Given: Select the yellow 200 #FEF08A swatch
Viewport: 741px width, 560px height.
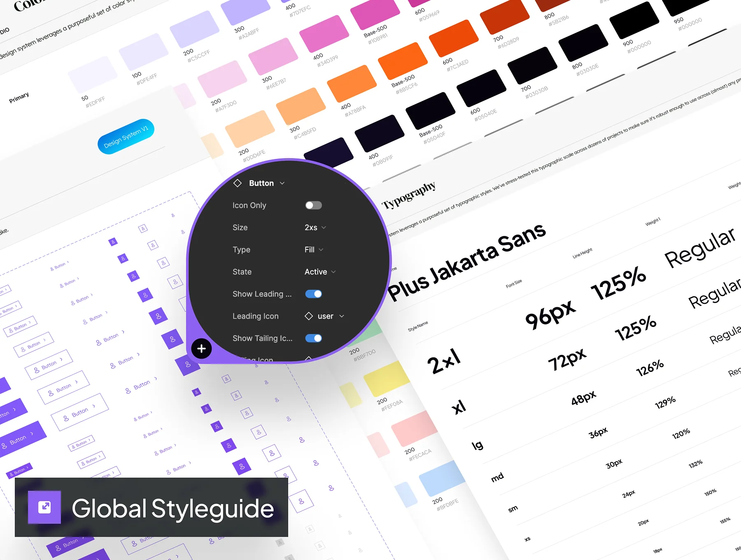Looking at the screenshot, I should [387, 378].
